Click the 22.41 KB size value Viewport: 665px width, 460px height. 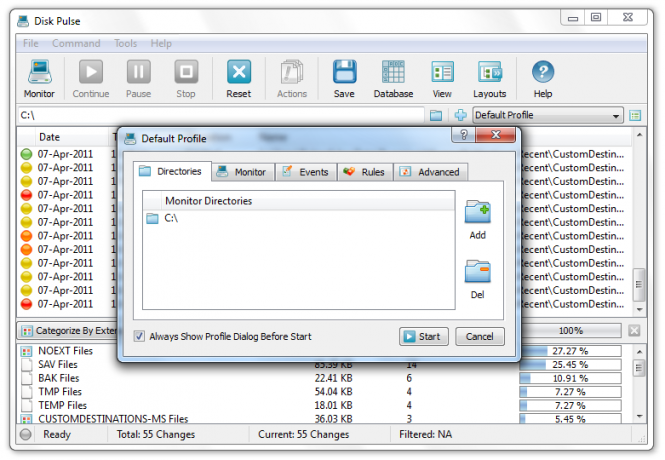pyautogui.click(x=333, y=378)
